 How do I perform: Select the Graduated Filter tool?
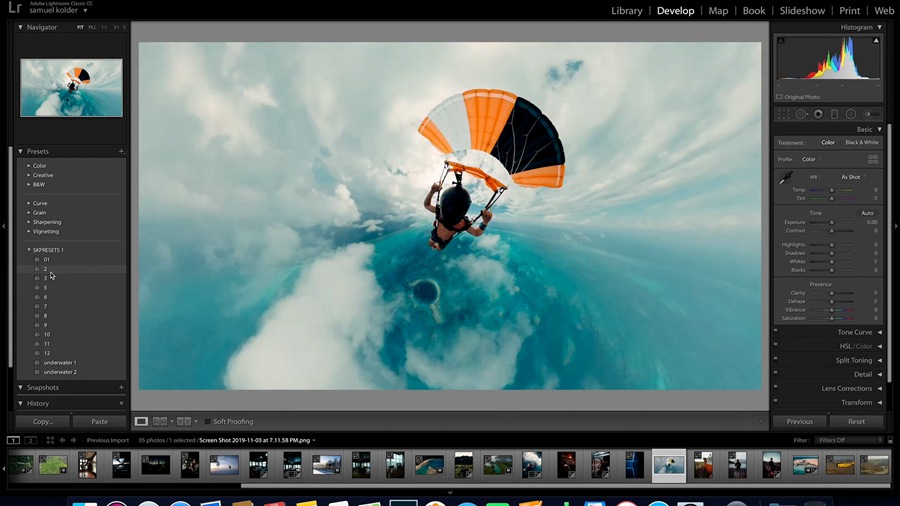click(835, 114)
